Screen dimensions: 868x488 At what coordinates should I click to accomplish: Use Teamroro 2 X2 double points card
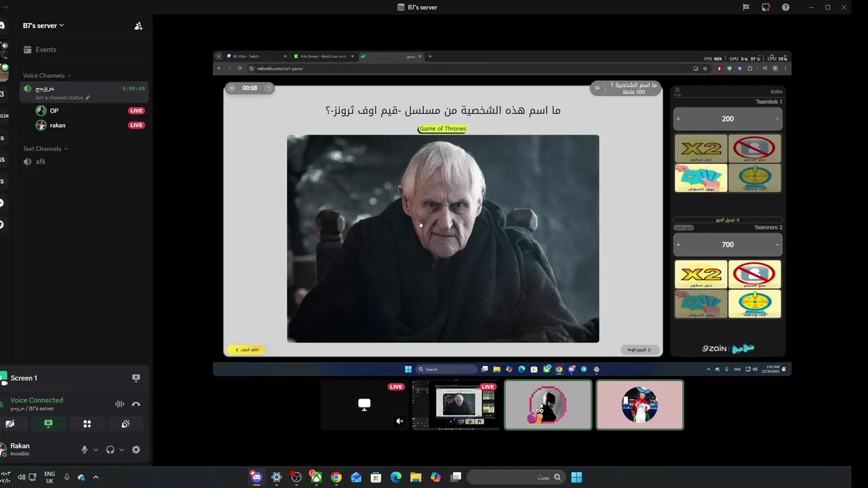(x=701, y=274)
